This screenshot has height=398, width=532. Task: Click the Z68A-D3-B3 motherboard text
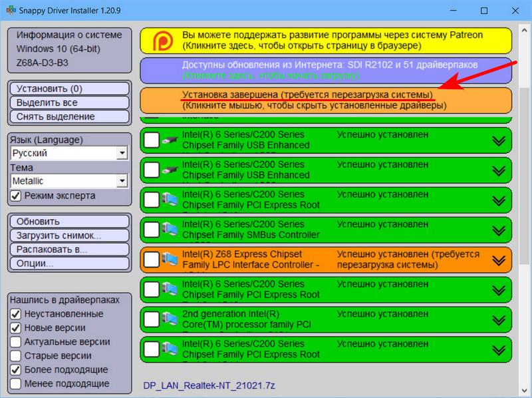click(42, 63)
